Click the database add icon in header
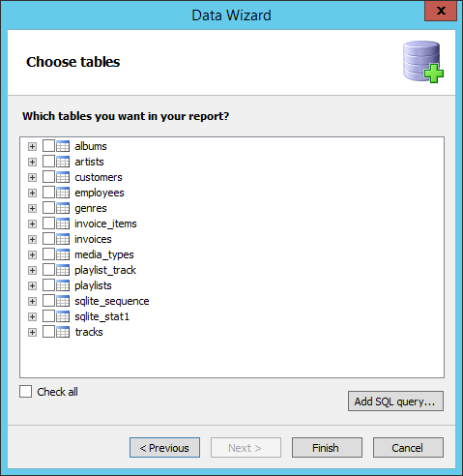 click(x=423, y=62)
